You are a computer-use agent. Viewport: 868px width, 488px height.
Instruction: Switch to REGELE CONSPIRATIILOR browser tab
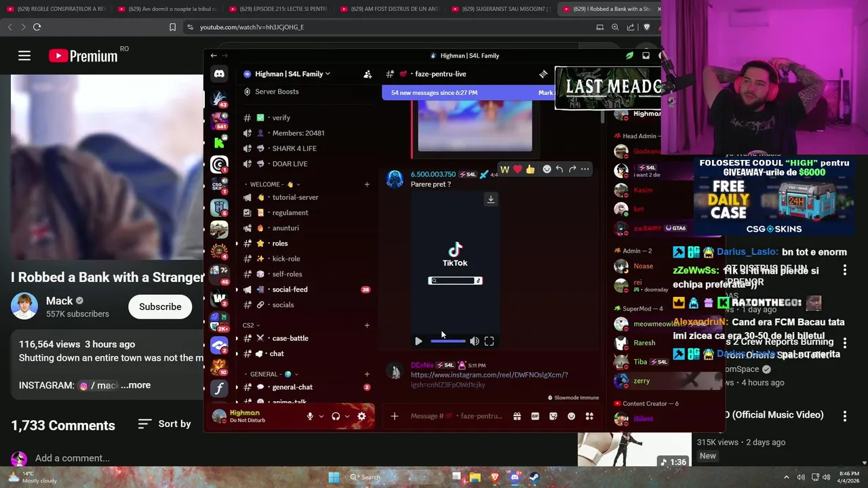56,9
